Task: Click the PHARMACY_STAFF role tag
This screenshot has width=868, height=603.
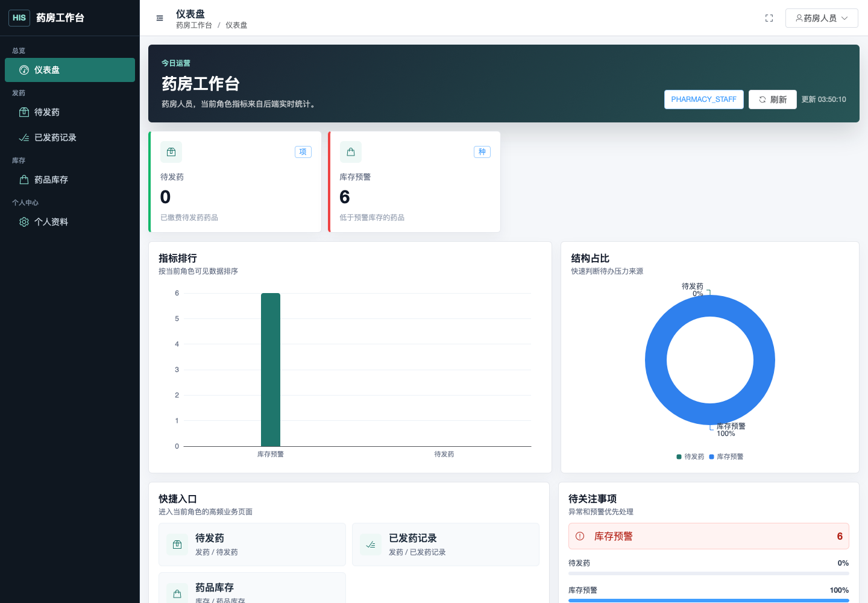Action: coord(704,99)
